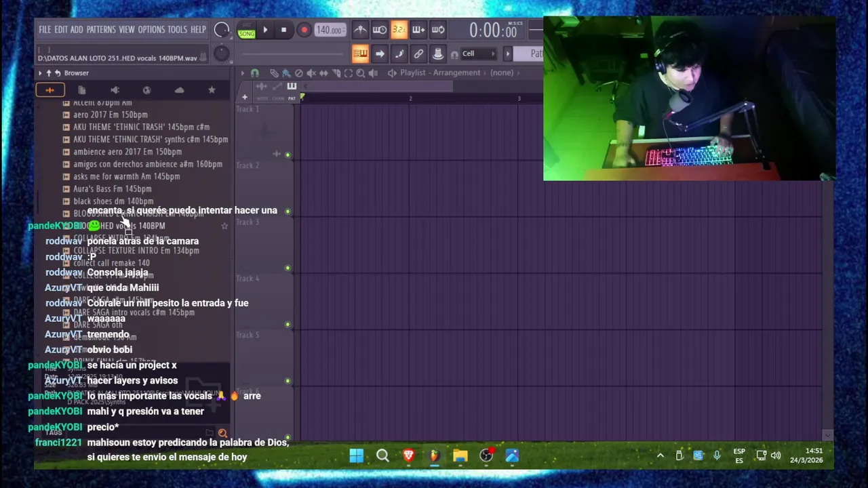Click the Play button
The image size is (868, 488).
click(265, 30)
